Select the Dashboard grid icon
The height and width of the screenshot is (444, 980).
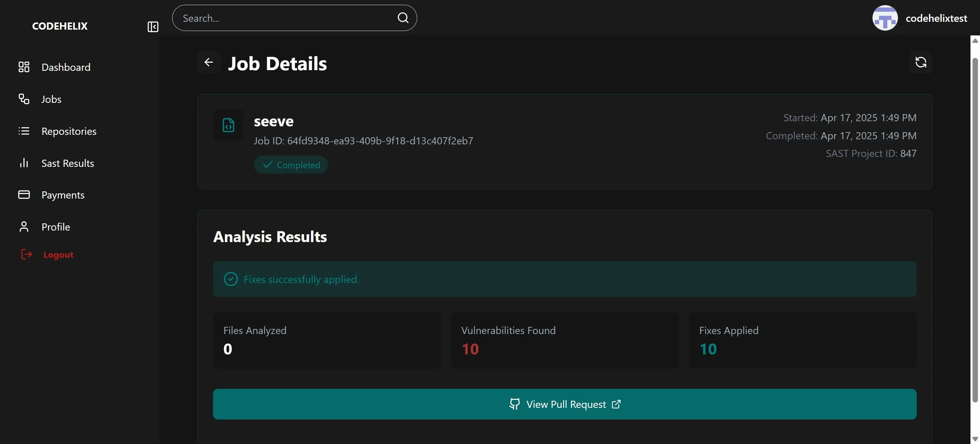[x=23, y=67]
